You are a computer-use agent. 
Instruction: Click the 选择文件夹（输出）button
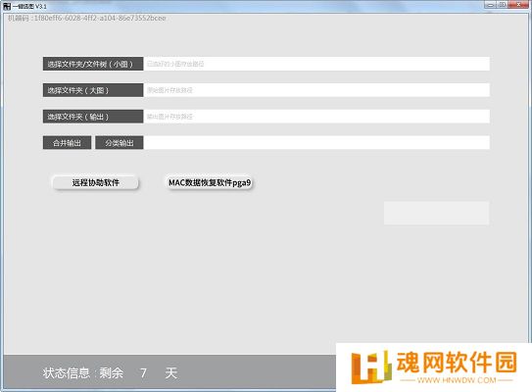point(93,117)
